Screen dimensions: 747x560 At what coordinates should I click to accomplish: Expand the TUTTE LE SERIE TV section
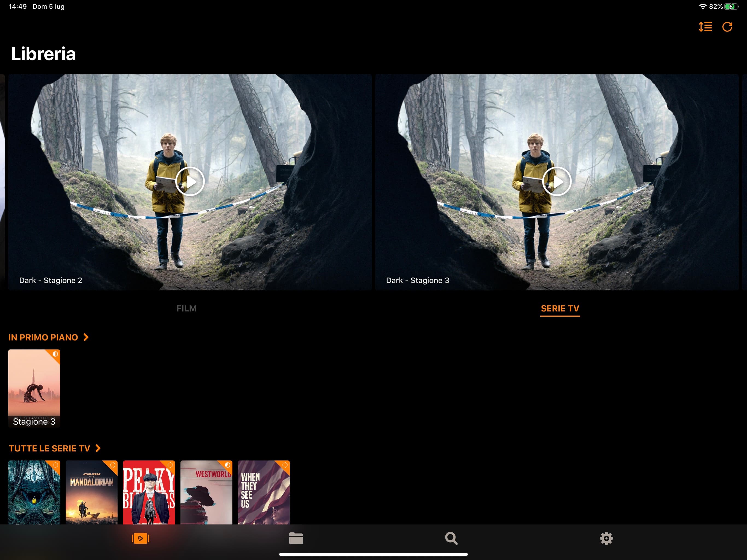pyautogui.click(x=54, y=448)
